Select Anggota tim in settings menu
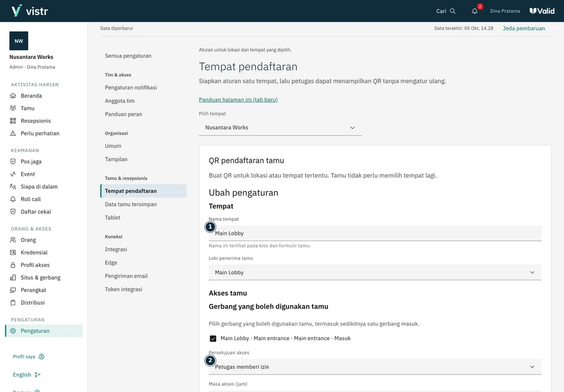The width and height of the screenshot is (564, 392). point(120,101)
